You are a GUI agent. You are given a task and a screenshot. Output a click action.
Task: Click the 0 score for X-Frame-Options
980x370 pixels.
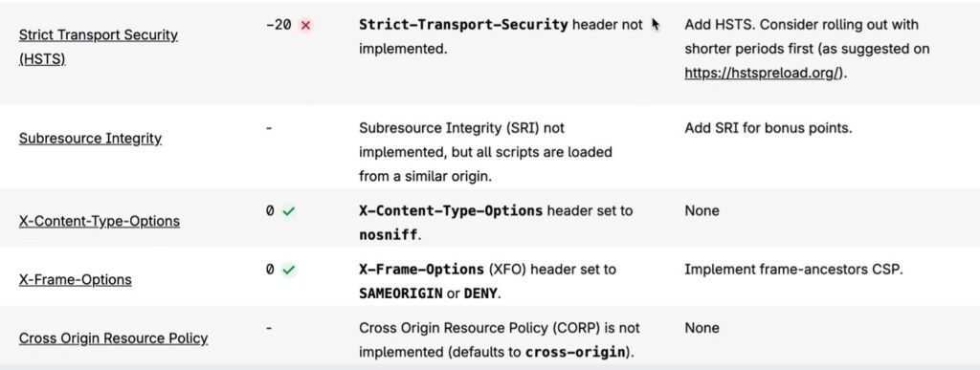click(270, 271)
